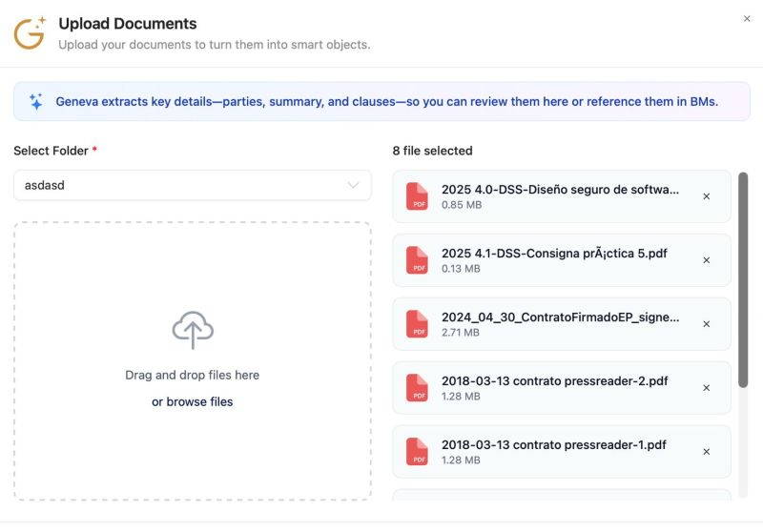Click the subtitle about smart objects
The width and height of the screenshot is (763, 532).
click(x=215, y=45)
